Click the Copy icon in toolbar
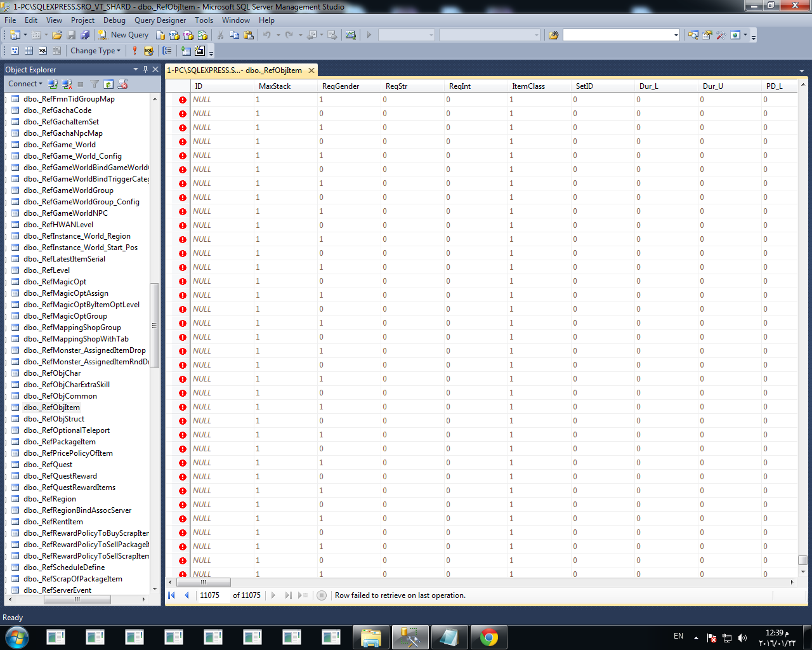The image size is (812, 650). point(234,35)
